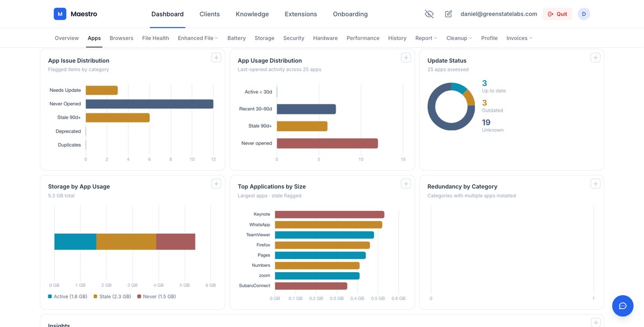Open the Invoices dropdown menu
644x327 pixels.
click(x=519, y=38)
